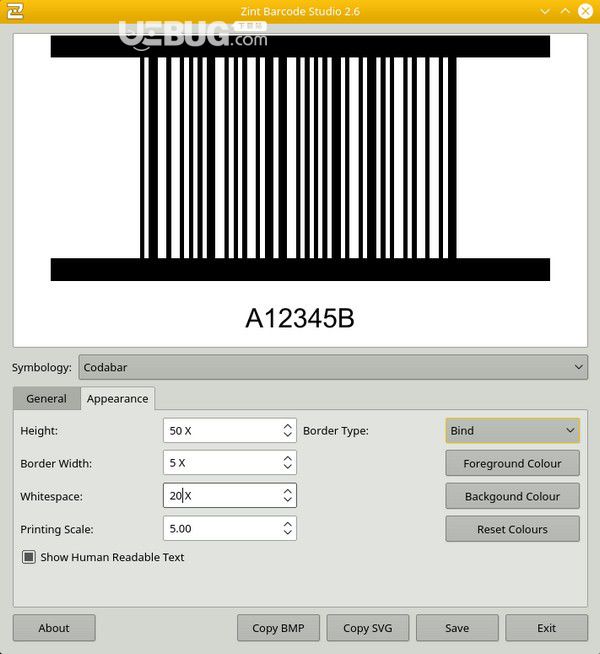Screen dimensions: 600x654
Task: Exit the application via Exit button
Action: (x=547, y=628)
